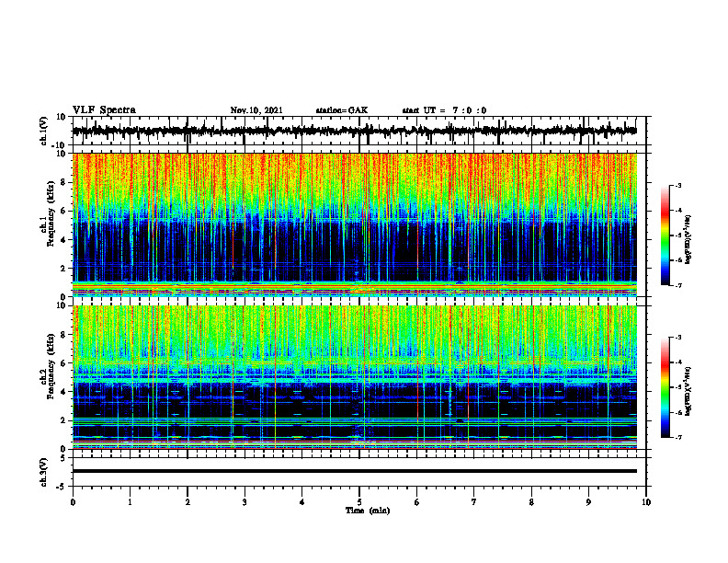Screen dimensions: 728x563
Task: Click the "4" kHz tick on ch.2 axis
Action: point(64,392)
